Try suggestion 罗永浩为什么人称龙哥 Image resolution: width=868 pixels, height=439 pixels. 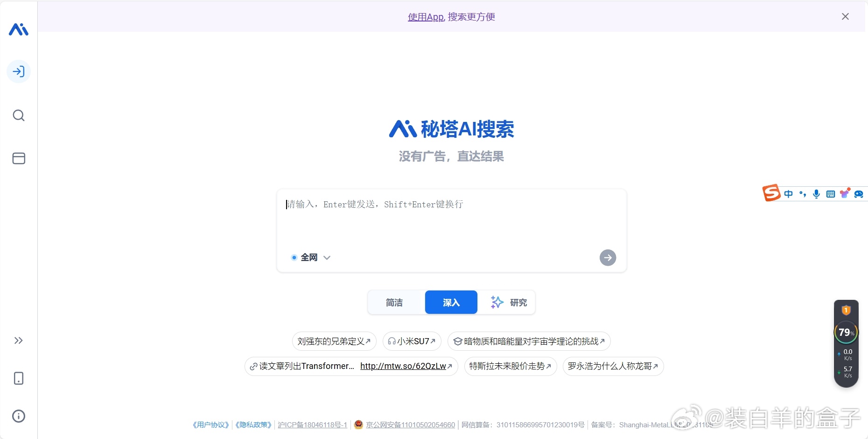tap(613, 366)
